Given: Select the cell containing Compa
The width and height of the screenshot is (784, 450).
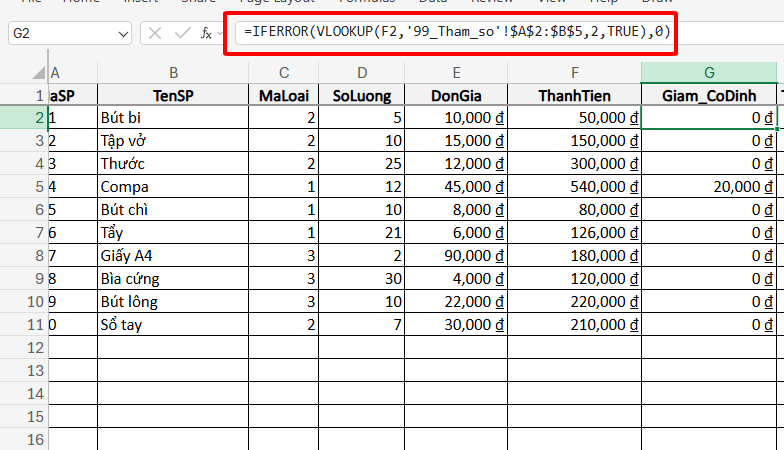Looking at the screenshot, I should click(x=173, y=186).
